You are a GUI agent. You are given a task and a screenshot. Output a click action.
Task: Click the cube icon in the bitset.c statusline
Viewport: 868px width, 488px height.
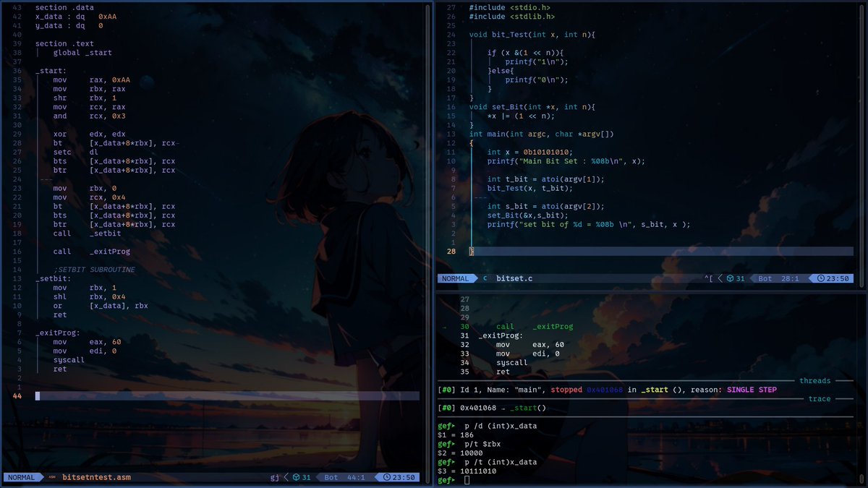(731, 278)
